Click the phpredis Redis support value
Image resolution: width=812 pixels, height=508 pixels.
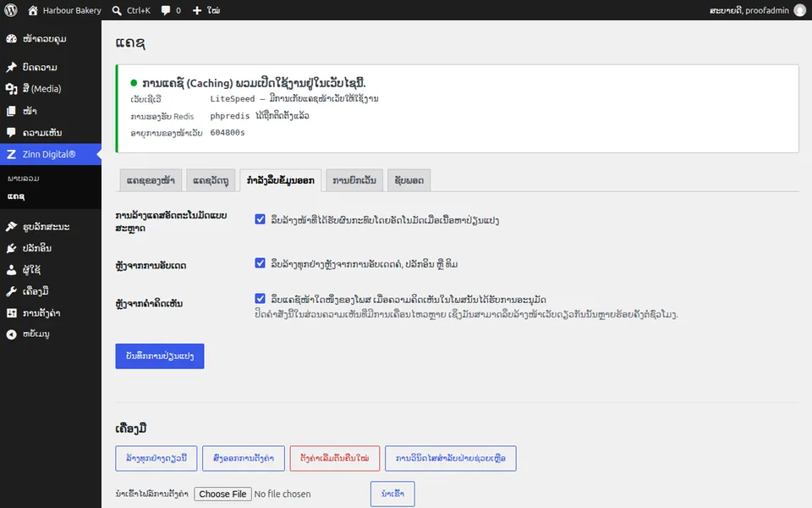click(x=260, y=116)
